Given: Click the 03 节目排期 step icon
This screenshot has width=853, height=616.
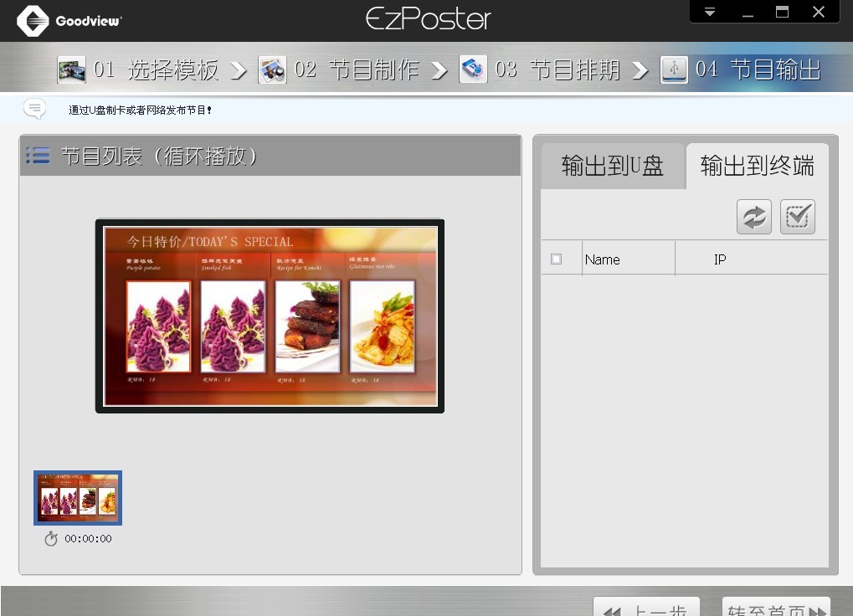Looking at the screenshot, I should 473,69.
